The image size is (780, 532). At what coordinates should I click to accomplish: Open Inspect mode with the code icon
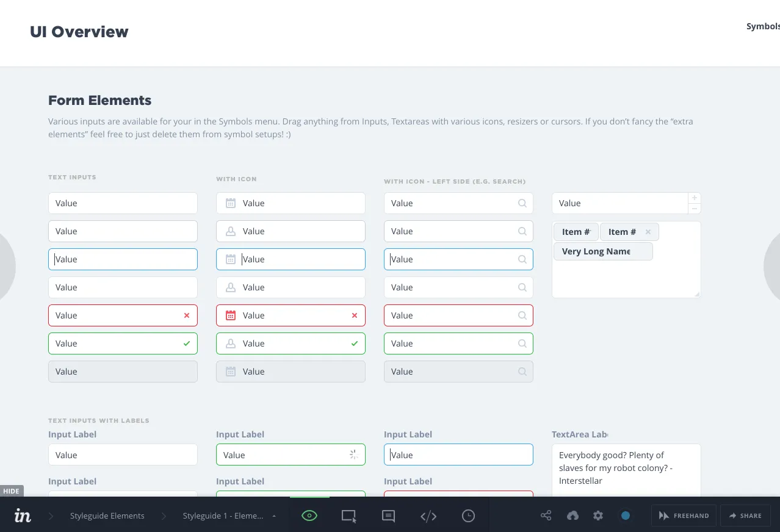(428, 516)
